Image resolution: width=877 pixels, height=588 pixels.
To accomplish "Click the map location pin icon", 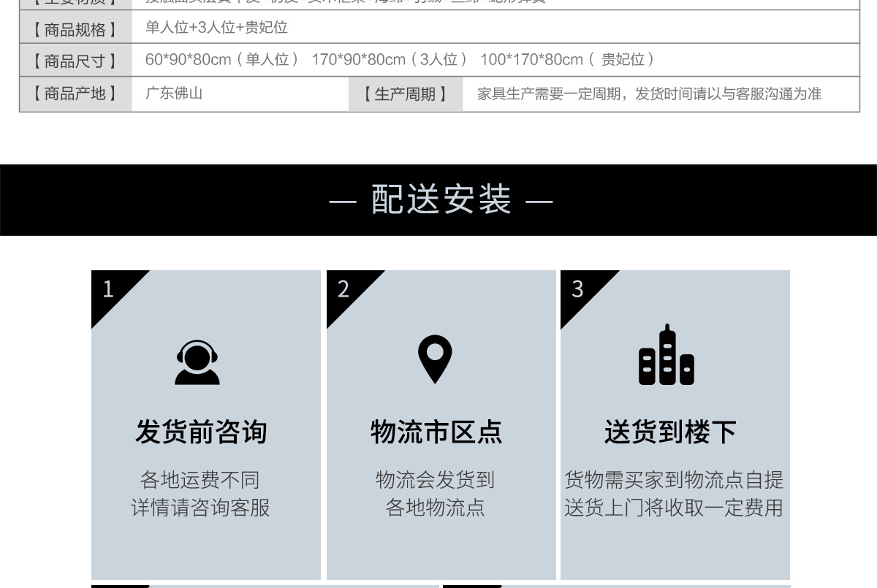I will (x=435, y=359).
